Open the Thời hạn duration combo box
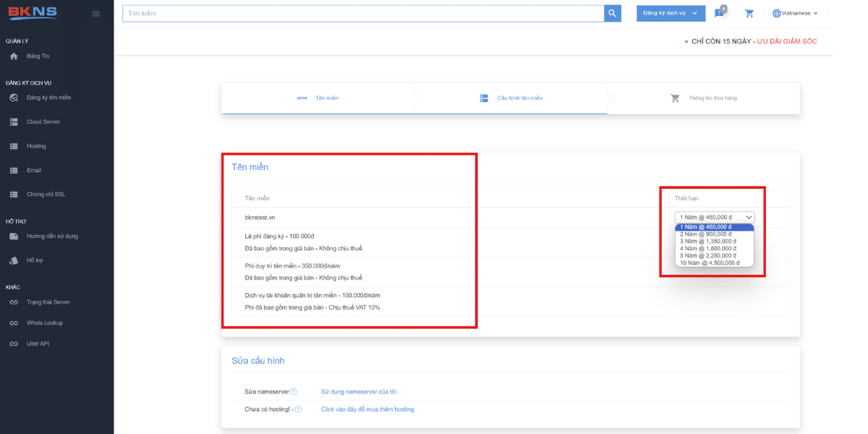 coord(714,217)
